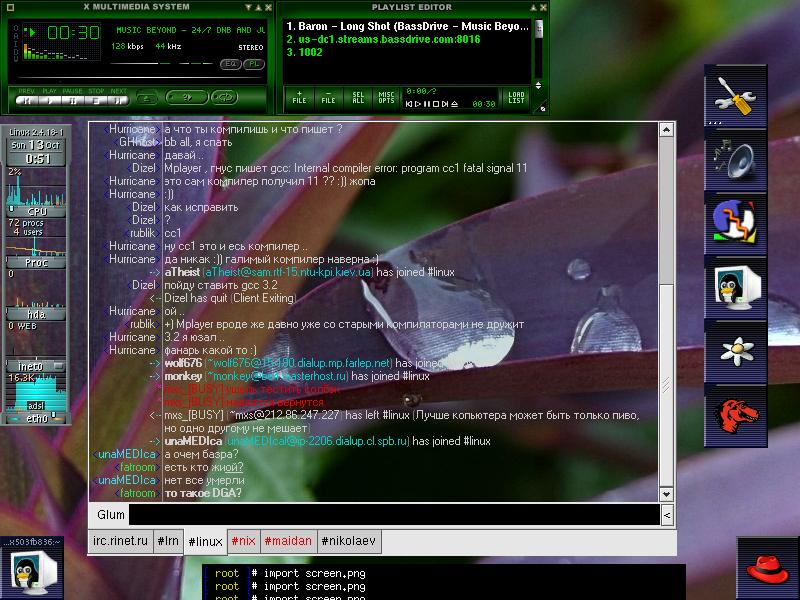Image resolution: width=800 pixels, height=600 pixels.
Task: Toggle repeat mode in XMMS
Action: coord(224,97)
